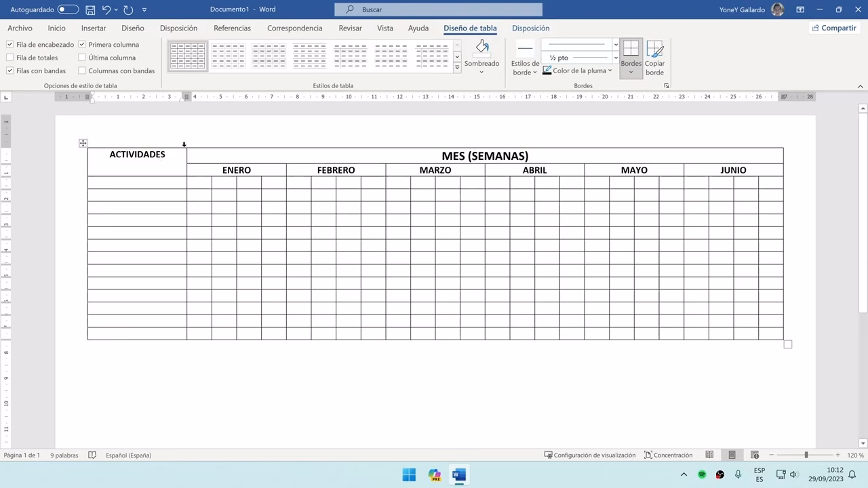Open Concentración focus mode
This screenshot has width=868, height=488.
669,455
